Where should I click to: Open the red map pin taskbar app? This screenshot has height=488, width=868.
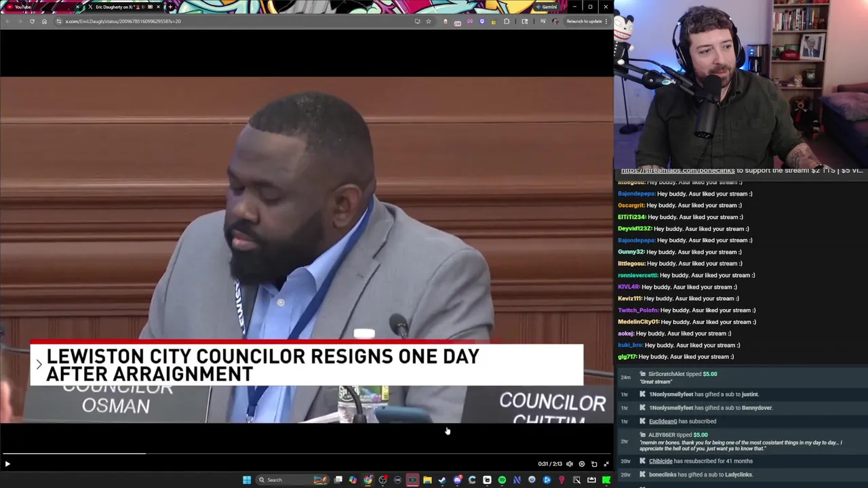(561, 480)
